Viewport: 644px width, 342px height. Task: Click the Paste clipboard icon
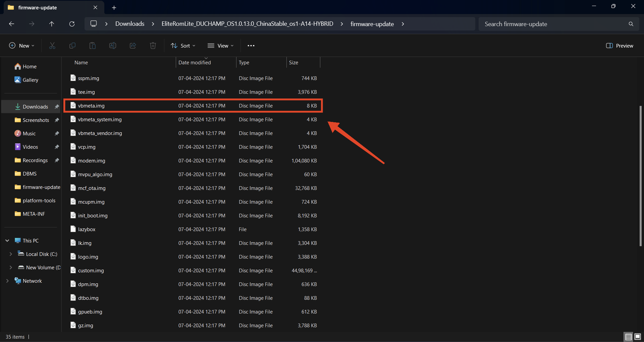[93, 46]
